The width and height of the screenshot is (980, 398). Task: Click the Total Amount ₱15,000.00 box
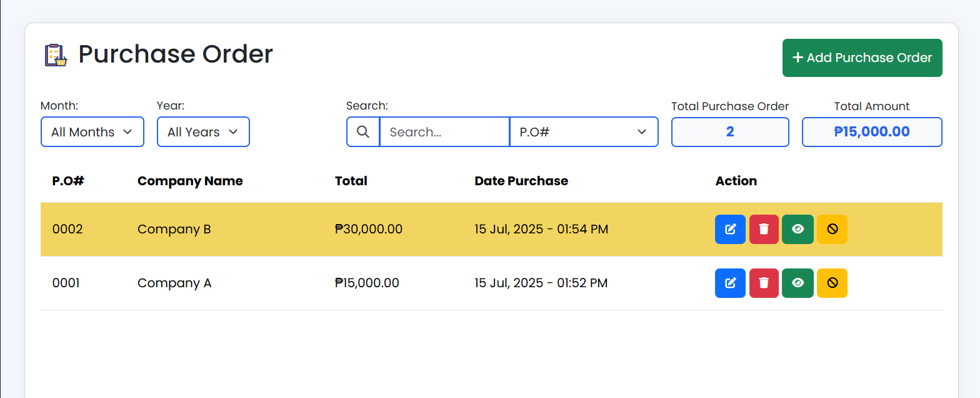tap(872, 132)
